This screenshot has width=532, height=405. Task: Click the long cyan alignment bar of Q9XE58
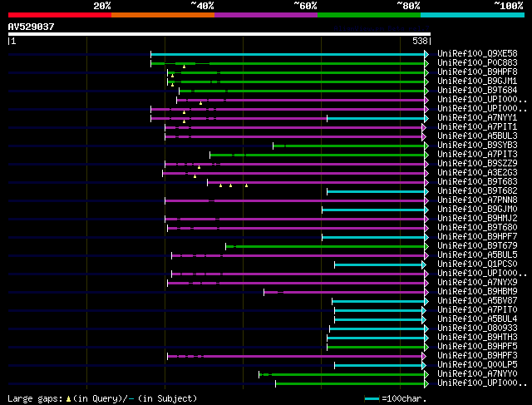288,54
